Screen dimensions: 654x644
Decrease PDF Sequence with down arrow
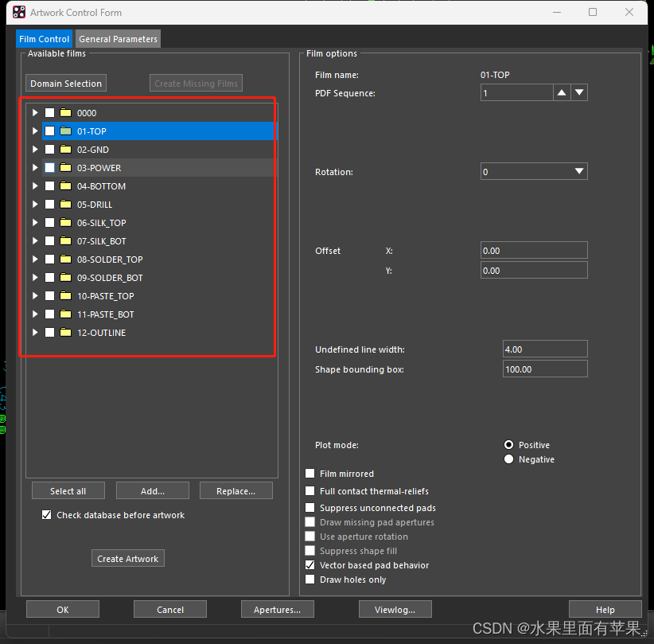[x=579, y=93]
